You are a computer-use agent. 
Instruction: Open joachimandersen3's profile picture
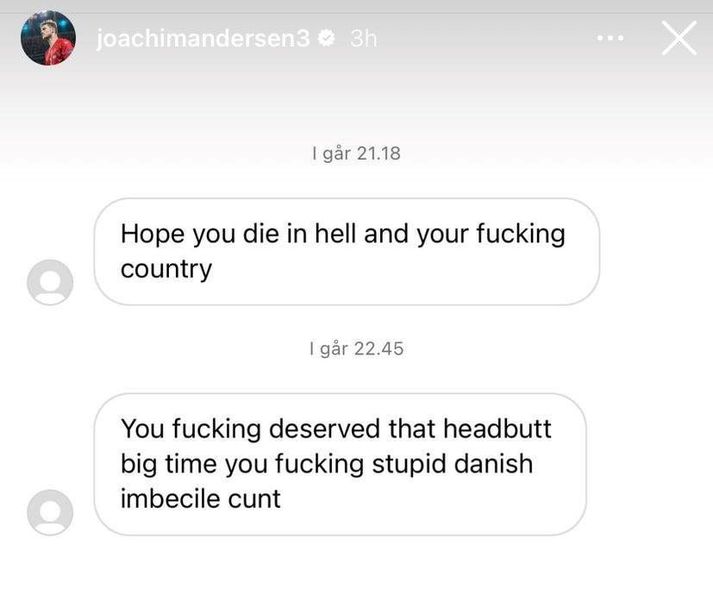[x=48, y=38]
